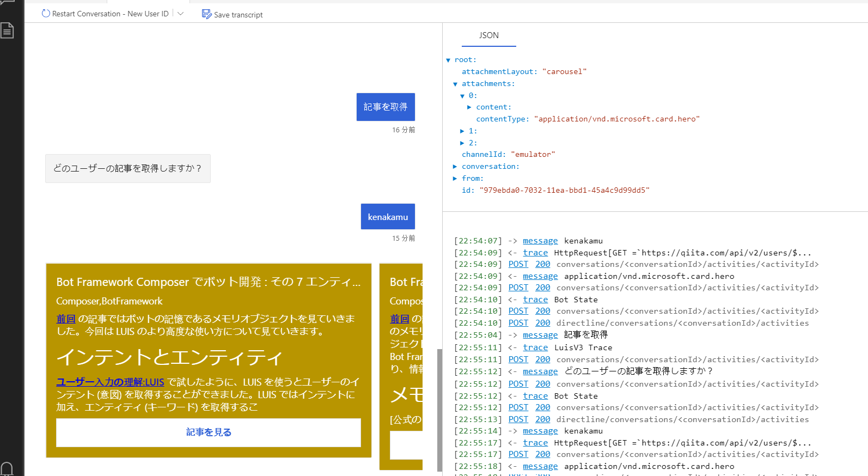Click 200 status on 22:54:10 directline entry
The width and height of the screenshot is (868, 476).
pos(543,323)
